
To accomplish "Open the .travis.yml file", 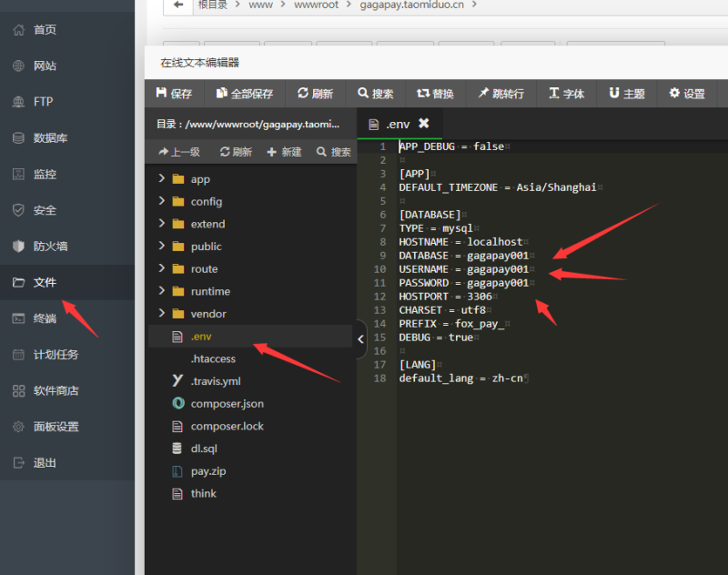I will [216, 381].
